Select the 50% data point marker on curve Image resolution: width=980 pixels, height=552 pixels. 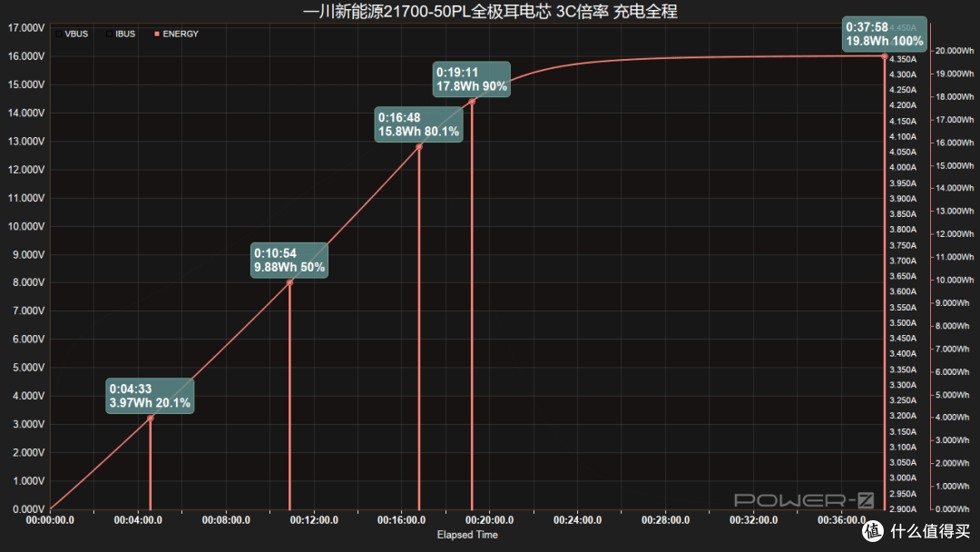coord(289,282)
